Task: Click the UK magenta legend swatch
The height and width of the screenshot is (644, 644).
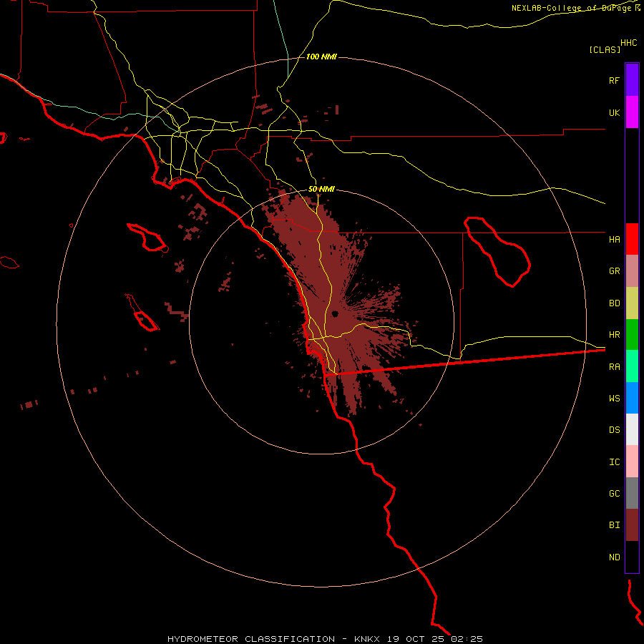Action: (x=632, y=112)
